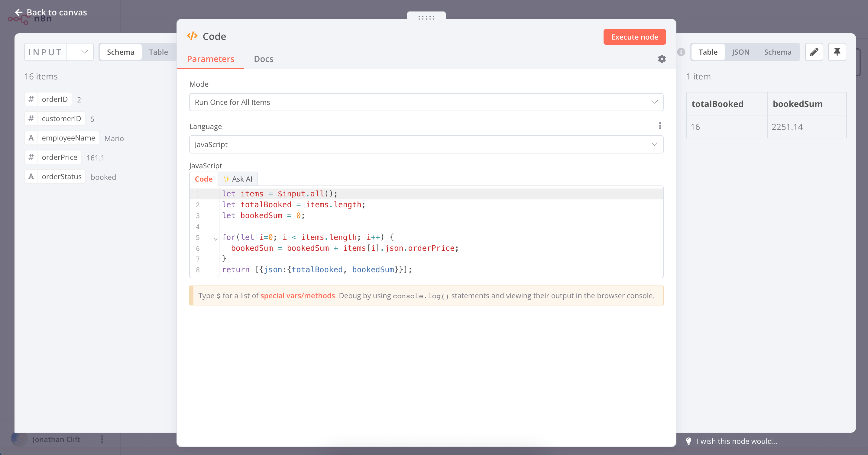Open the Code node settings gear
The height and width of the screenshot is (455, 868).
662,59
